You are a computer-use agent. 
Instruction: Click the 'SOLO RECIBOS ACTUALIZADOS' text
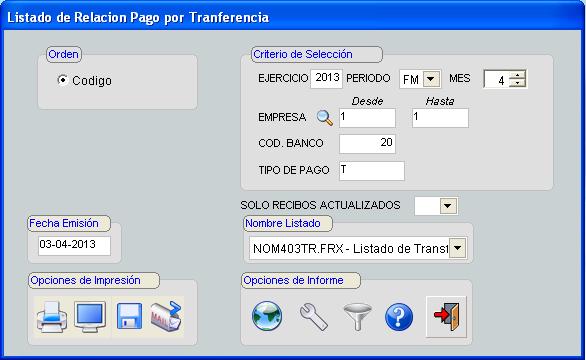320,205
